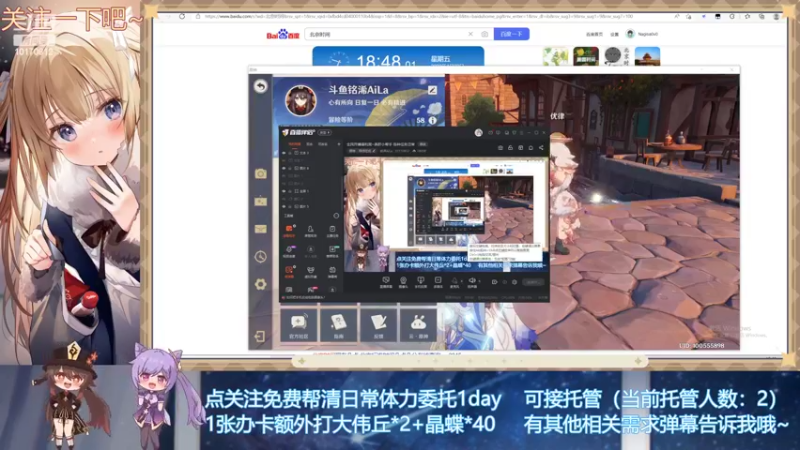The width and height of the screenshot is (800, 450).
Task: Open the camera icon in Genshin sidebar
Action: coord(261,174)
